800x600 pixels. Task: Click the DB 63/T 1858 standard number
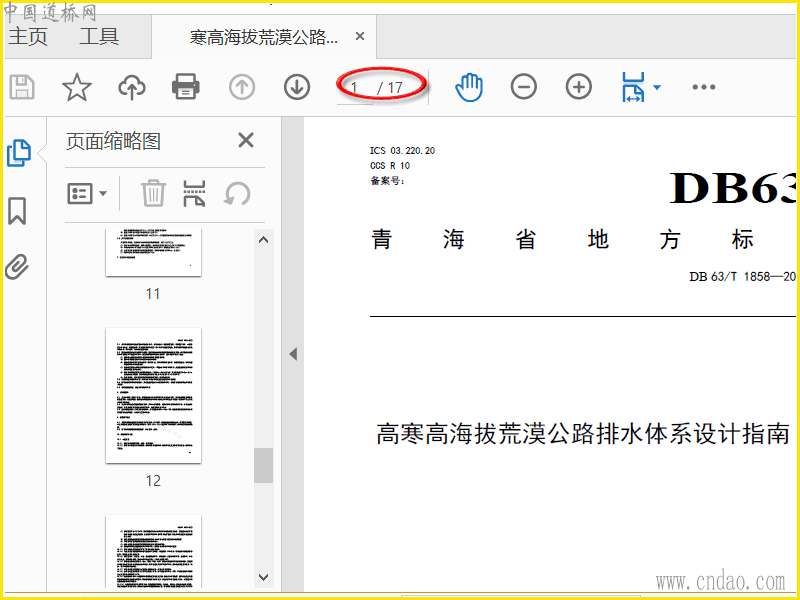742,277
